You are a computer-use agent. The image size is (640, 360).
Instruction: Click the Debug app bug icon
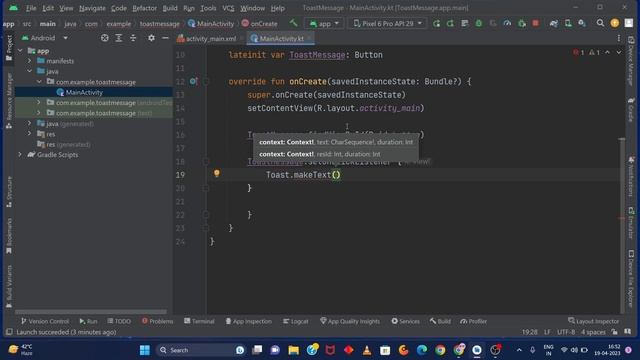tap(479, 23)
